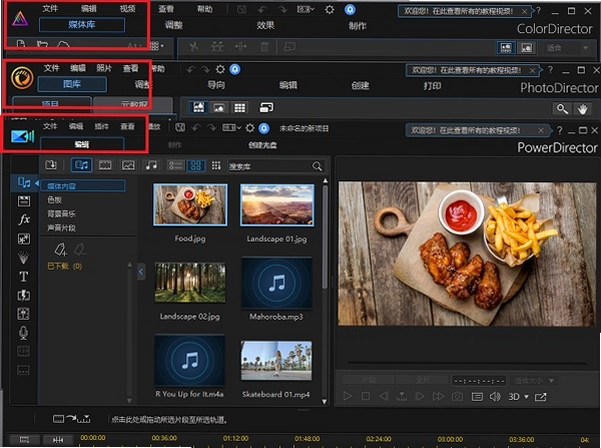Select the Landscape 01.jpg thumbnail

(x=277, y=205)
